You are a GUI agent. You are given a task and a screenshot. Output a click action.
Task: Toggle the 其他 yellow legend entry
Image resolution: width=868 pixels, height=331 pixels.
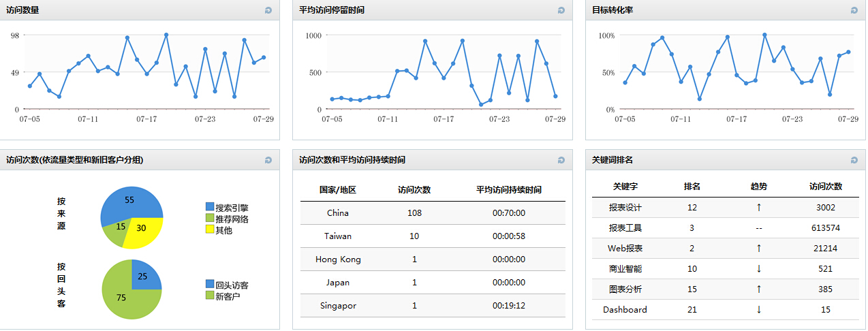(210, 230)
